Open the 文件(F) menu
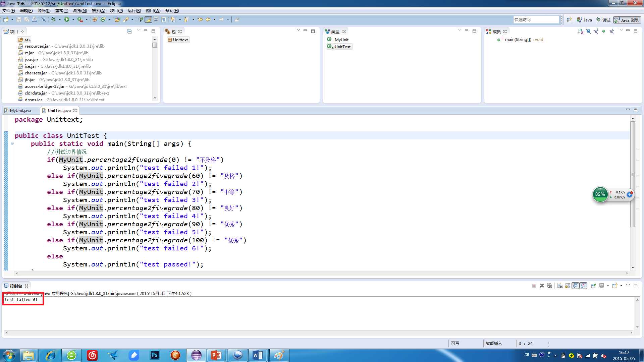 coord(9,11)
